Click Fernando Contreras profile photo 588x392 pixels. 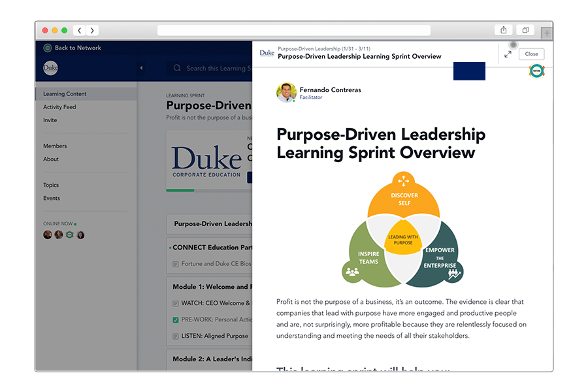pos(286,92)
